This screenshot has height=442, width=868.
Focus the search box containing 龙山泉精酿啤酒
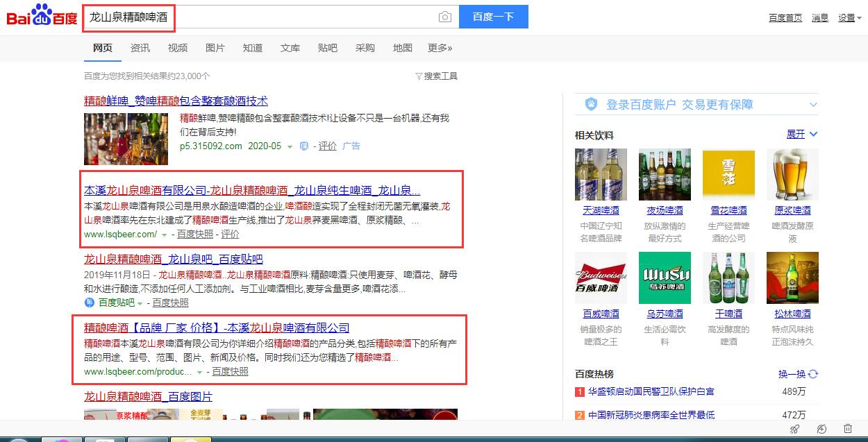(x=260, y=17)
